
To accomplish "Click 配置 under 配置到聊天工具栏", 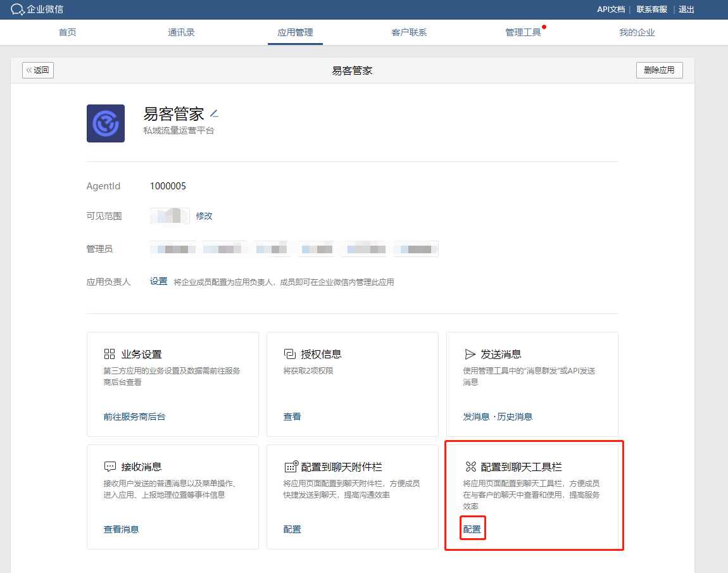I will point(472,529).
